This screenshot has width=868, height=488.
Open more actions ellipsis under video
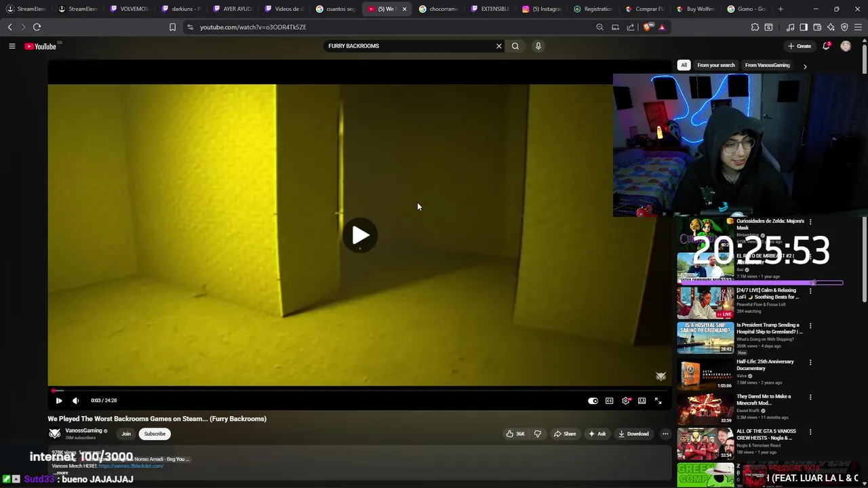[665, 434]
